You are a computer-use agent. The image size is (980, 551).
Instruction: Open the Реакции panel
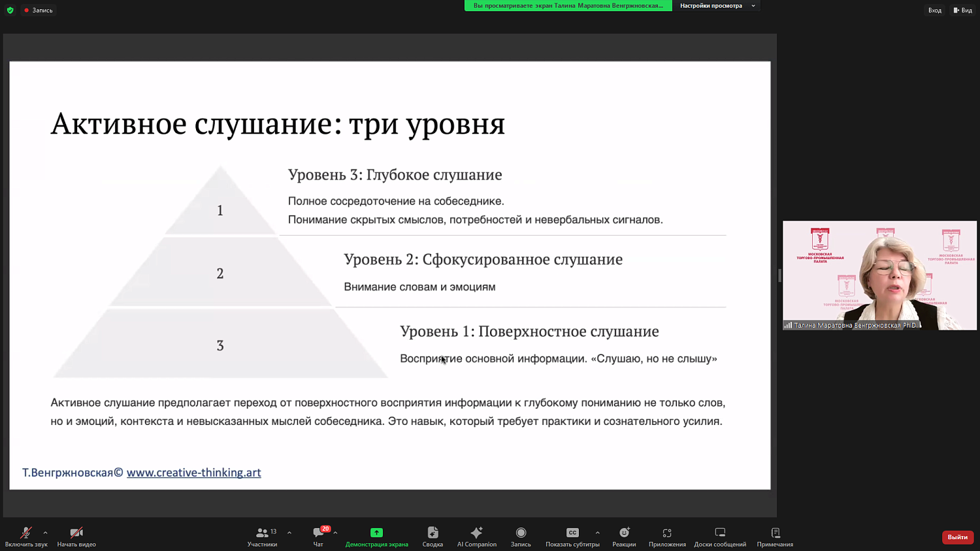pyautogui.click(x=624, y=535)
